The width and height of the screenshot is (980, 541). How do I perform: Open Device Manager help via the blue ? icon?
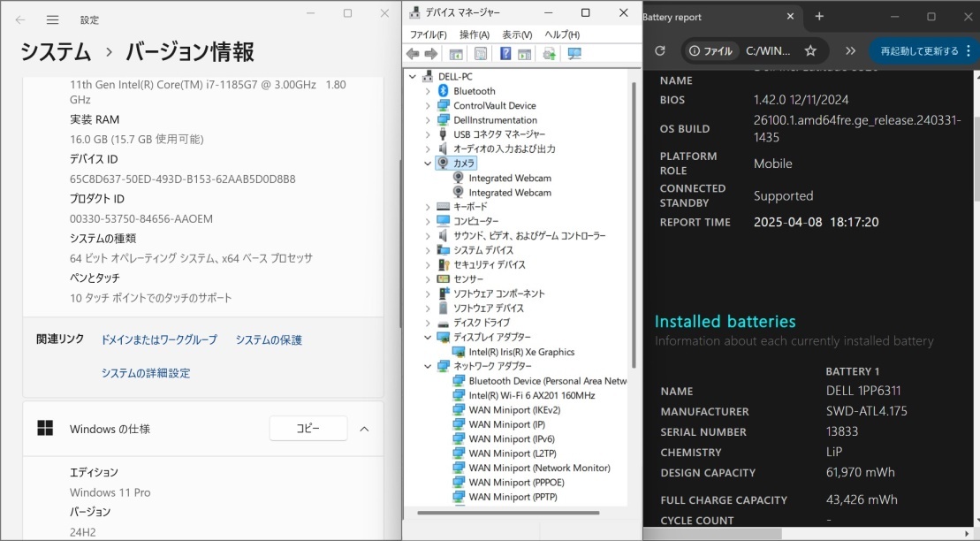(x=505, y=53)
